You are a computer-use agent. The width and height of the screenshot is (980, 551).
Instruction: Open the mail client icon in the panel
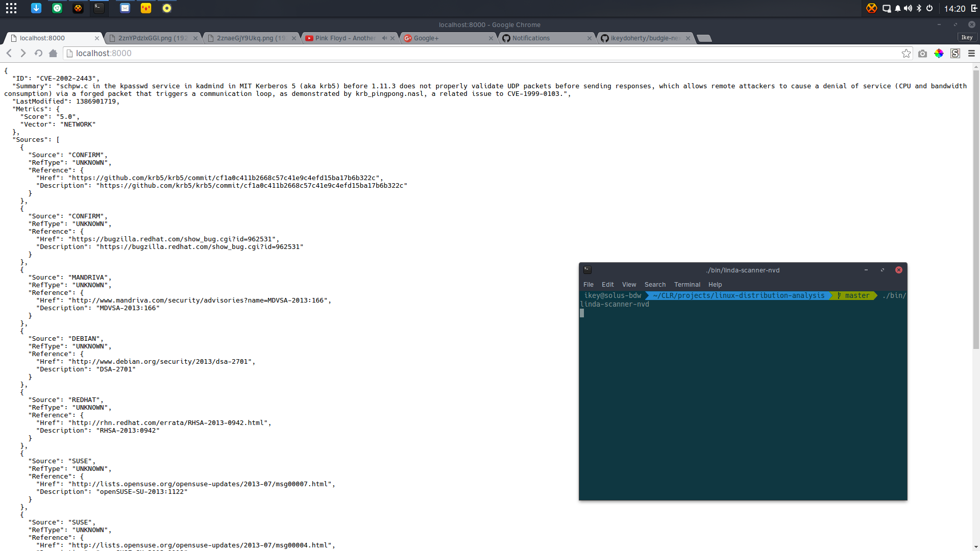[125, 8]
